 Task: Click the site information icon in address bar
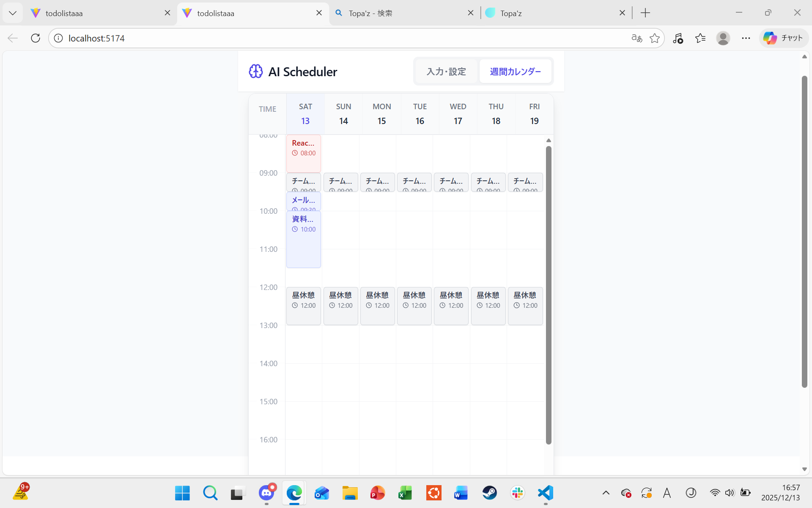tap(58, 38)
